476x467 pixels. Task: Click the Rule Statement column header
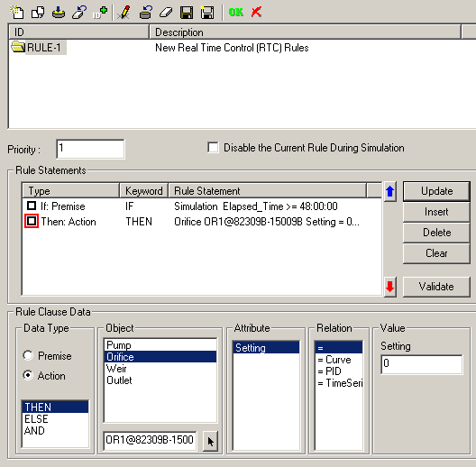[268, 191]
